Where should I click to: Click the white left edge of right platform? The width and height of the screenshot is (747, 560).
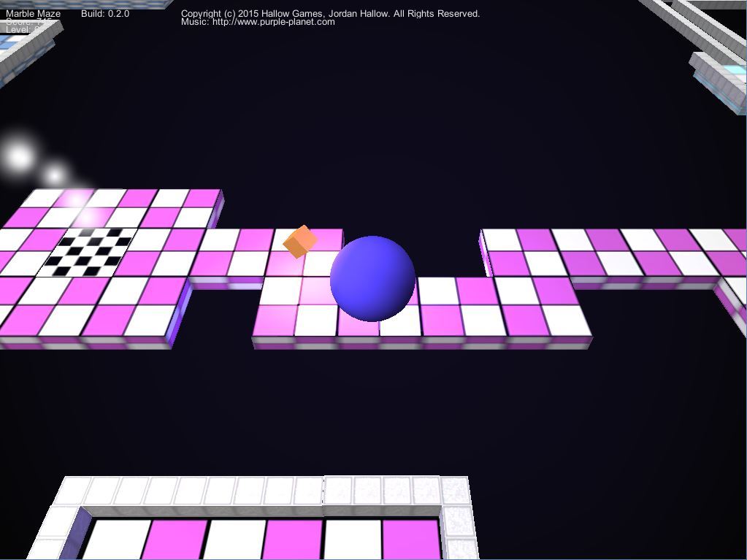pyautogui.click(x=483, y=252)
